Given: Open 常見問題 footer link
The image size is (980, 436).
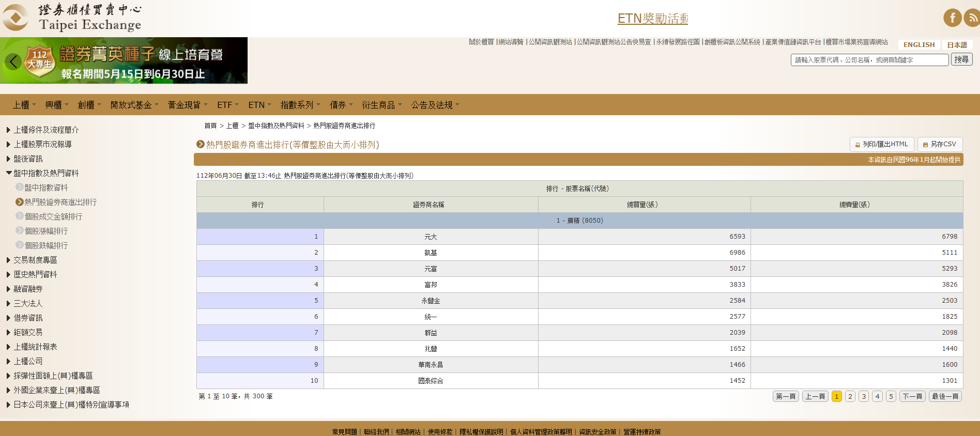Looking at the screenshot, I should pos(344,432).
